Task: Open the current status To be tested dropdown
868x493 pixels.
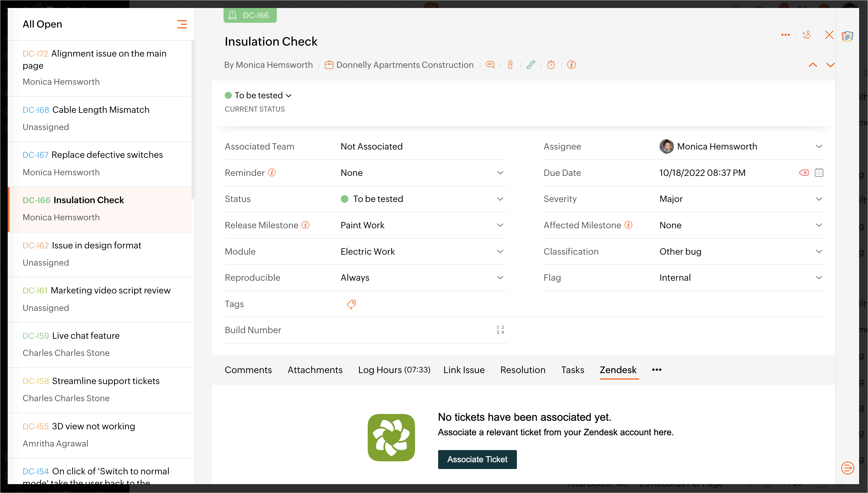Action: pos(263,95)
